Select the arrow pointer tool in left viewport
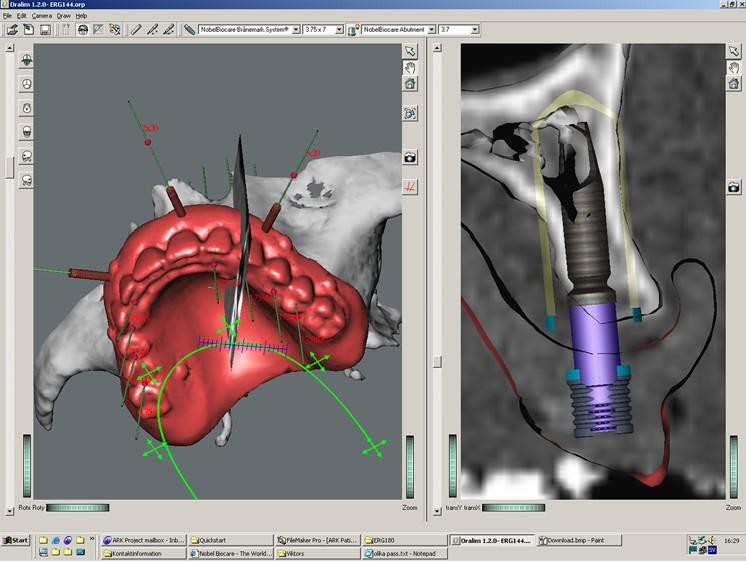 click(411, 50)
